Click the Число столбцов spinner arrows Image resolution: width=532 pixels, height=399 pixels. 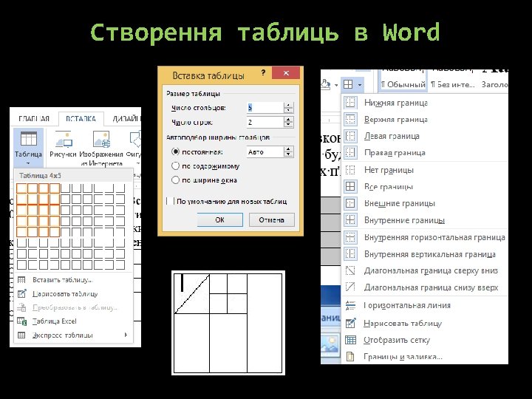(x=288, y=108)
